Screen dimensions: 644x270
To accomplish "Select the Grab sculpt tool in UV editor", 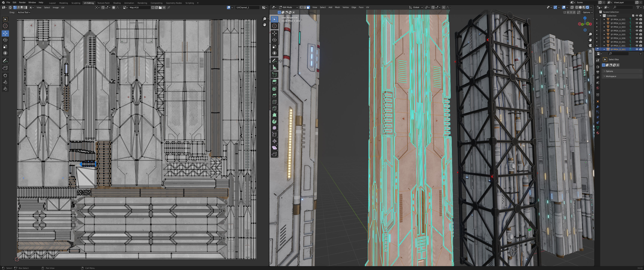I will [5, 75].
